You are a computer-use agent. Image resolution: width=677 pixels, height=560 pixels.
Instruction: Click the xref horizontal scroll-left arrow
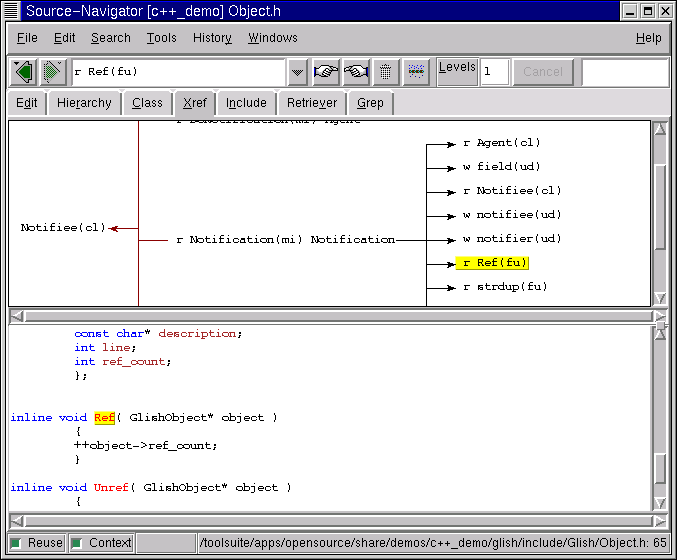point(16,316)
